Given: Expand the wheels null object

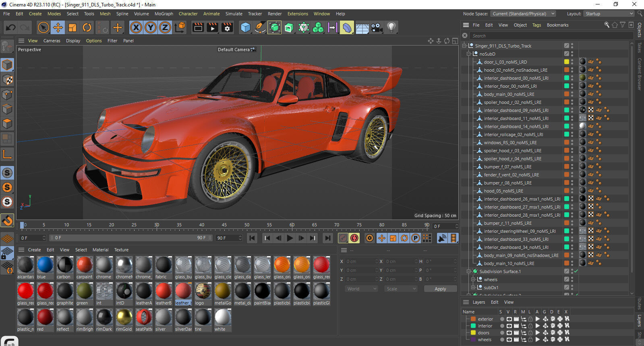Looking at the screenshot, I should pyautogui.click(x=473, y=280).
